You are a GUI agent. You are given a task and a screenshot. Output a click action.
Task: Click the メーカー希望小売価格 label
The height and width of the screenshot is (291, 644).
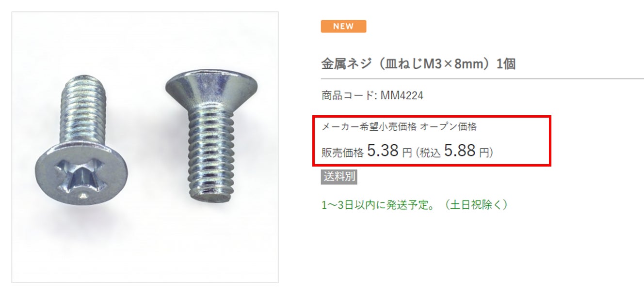click(369, 127)
